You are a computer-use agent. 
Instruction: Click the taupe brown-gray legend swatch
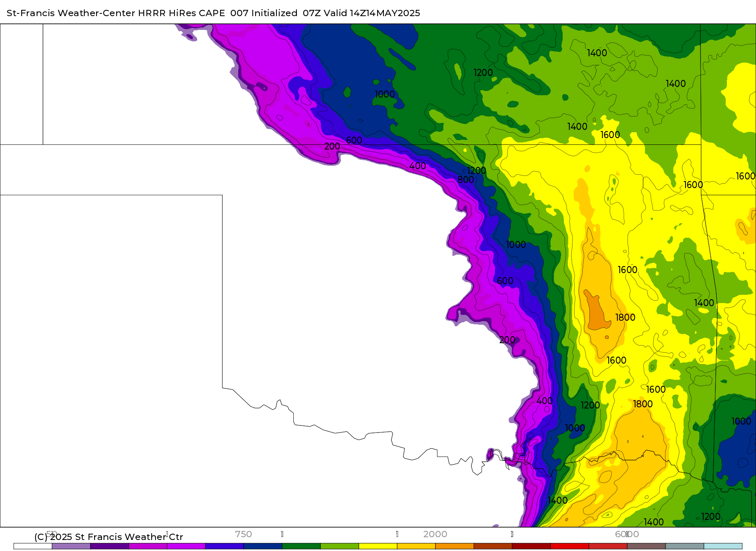(x=647, y=546)
